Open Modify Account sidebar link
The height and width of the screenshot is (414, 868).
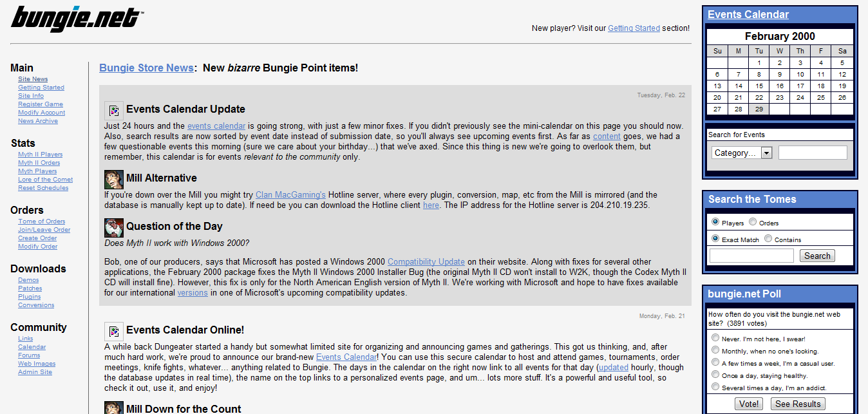click(42, 113)
